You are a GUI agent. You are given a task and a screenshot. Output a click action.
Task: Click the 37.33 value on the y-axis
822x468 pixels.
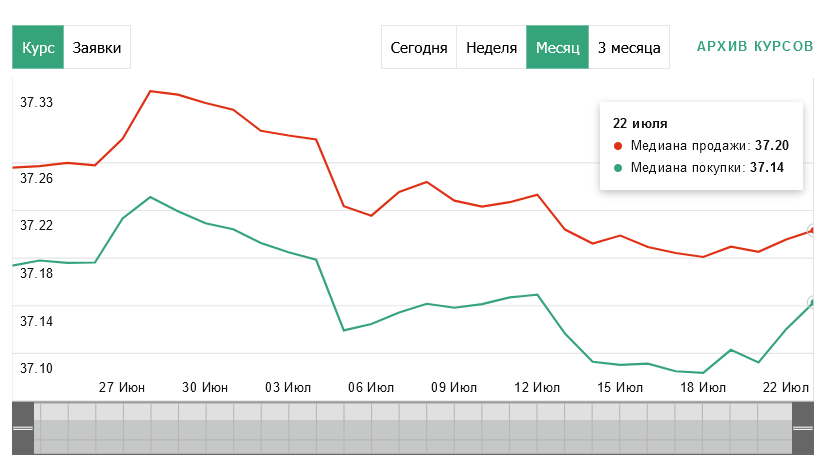[37, 102]
